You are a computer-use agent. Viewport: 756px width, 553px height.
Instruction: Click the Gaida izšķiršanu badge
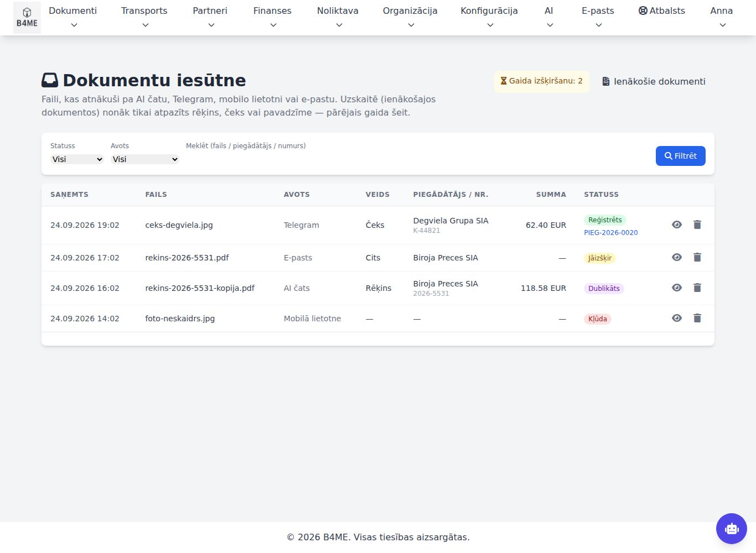tap(542, 81)
